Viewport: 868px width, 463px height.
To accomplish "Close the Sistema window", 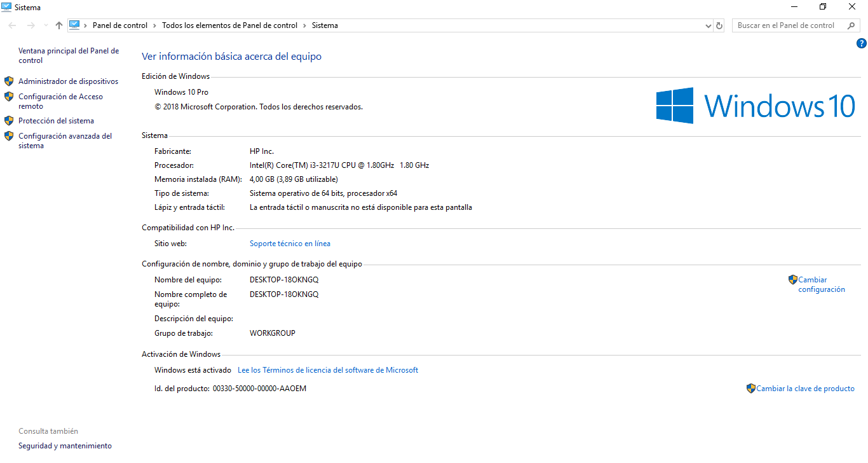I will pos(852,7).
